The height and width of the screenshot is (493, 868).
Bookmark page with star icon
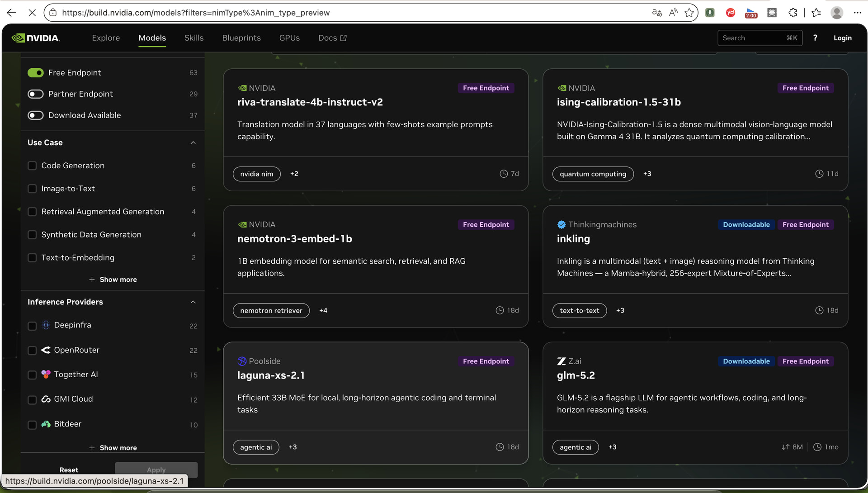(689, 13)
